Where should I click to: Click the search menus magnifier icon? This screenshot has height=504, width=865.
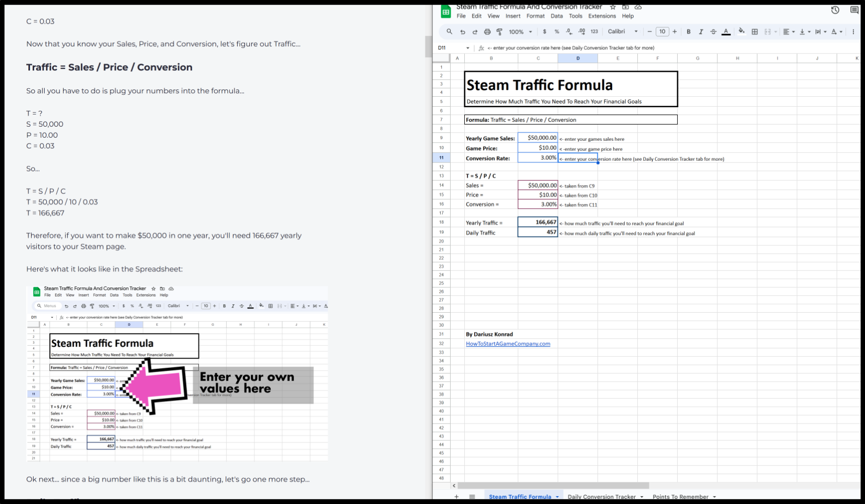click(x=449, y=32)
